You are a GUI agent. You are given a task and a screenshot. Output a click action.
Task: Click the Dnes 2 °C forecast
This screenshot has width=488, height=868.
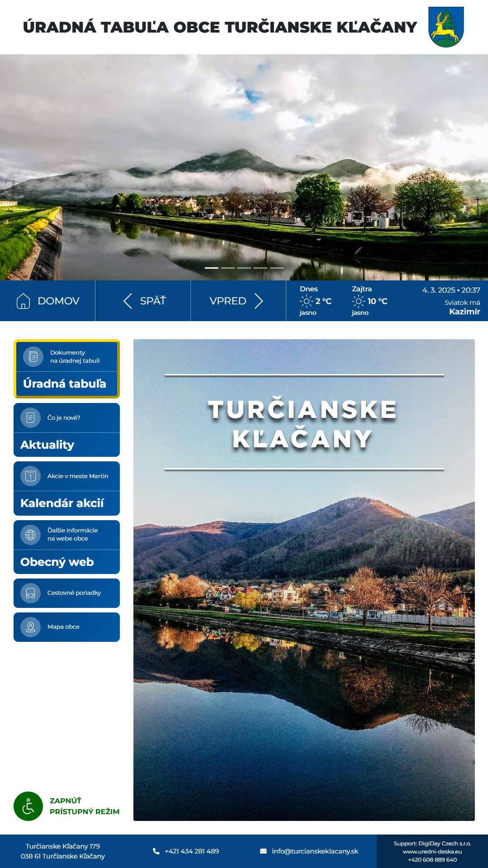[315, 301]
